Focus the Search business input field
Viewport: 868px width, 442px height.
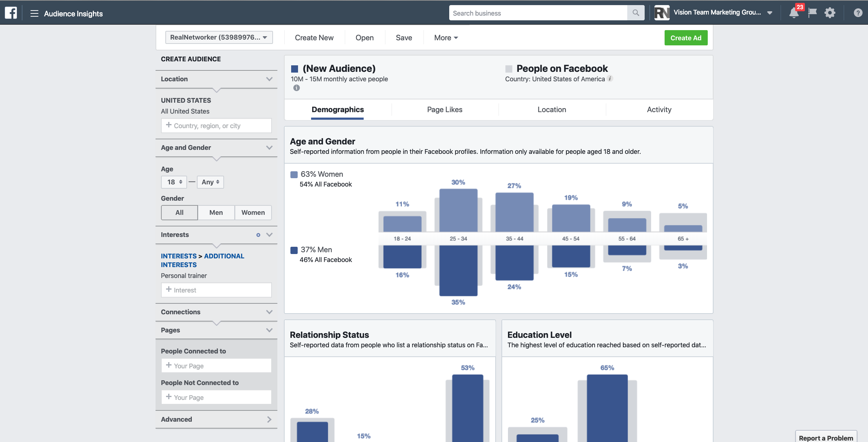click(x=538, y=13)
